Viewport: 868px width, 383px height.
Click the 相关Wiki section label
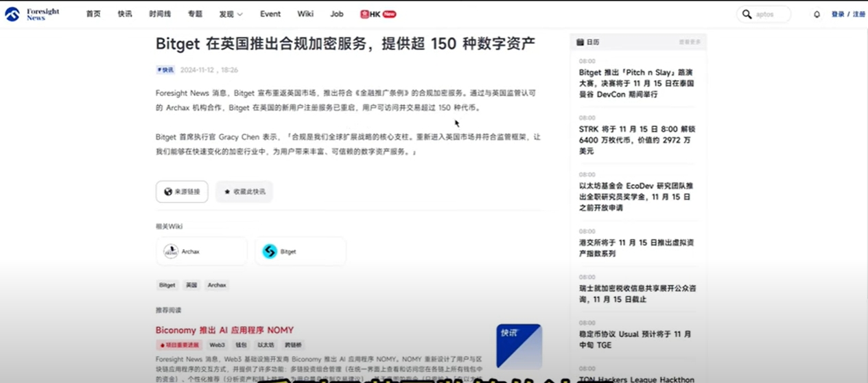click(169, 227)
